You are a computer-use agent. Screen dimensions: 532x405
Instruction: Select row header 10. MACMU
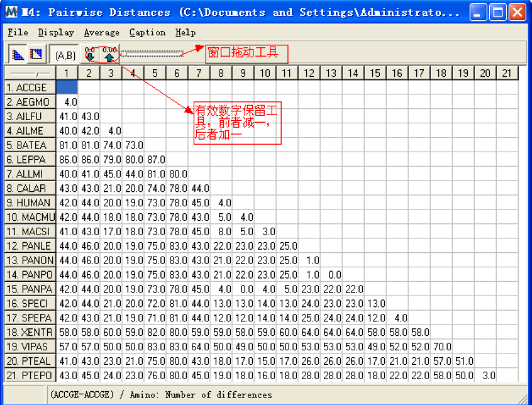30,217
